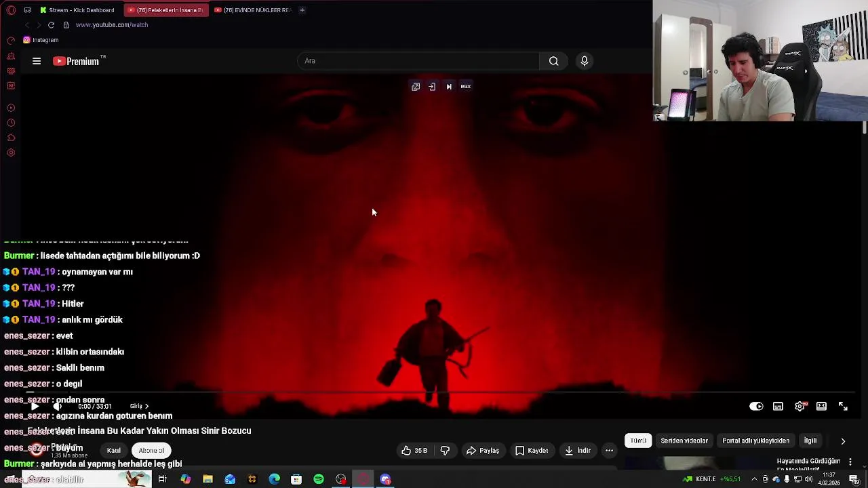Show hidden system tray icons chevron
The image size is (868, 488).
[754, 480]
